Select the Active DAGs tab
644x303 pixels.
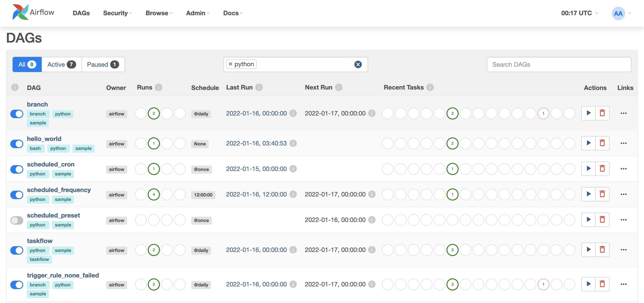tap(61, 64)
